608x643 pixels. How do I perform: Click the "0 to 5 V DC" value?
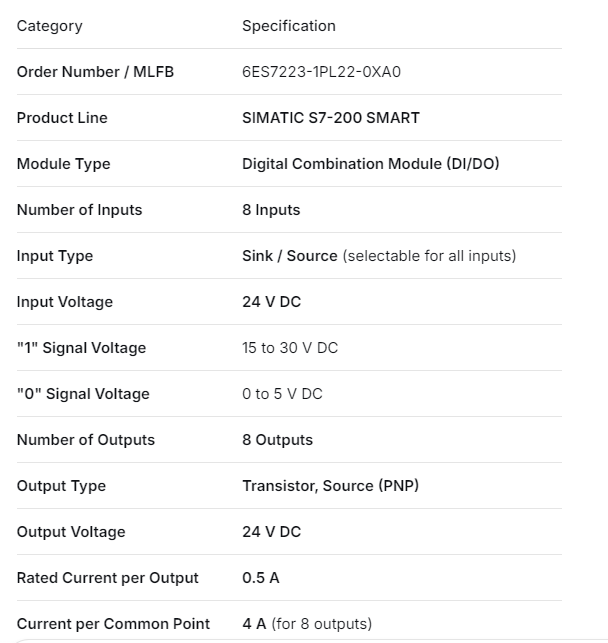pos(282,394)
